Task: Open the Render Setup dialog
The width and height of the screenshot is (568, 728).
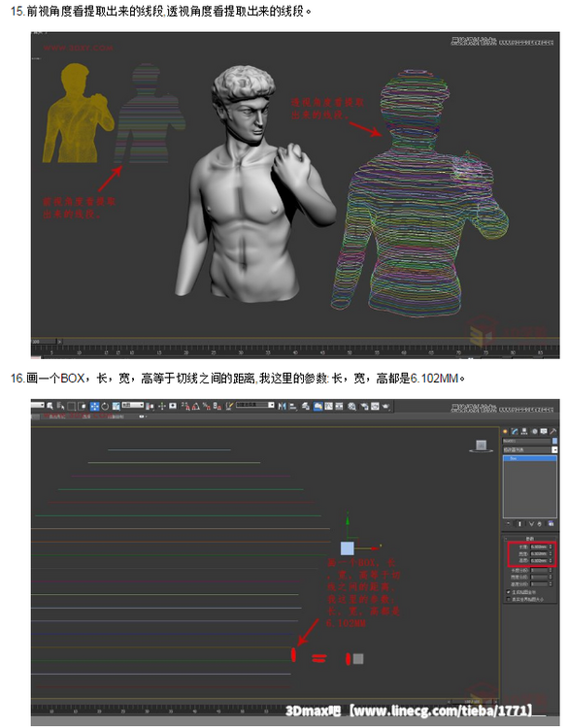Action: [364, 407]
